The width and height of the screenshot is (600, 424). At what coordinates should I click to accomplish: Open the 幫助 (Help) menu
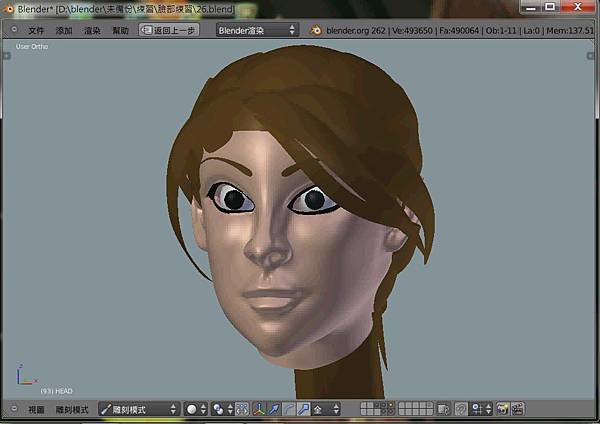point(120,31)
